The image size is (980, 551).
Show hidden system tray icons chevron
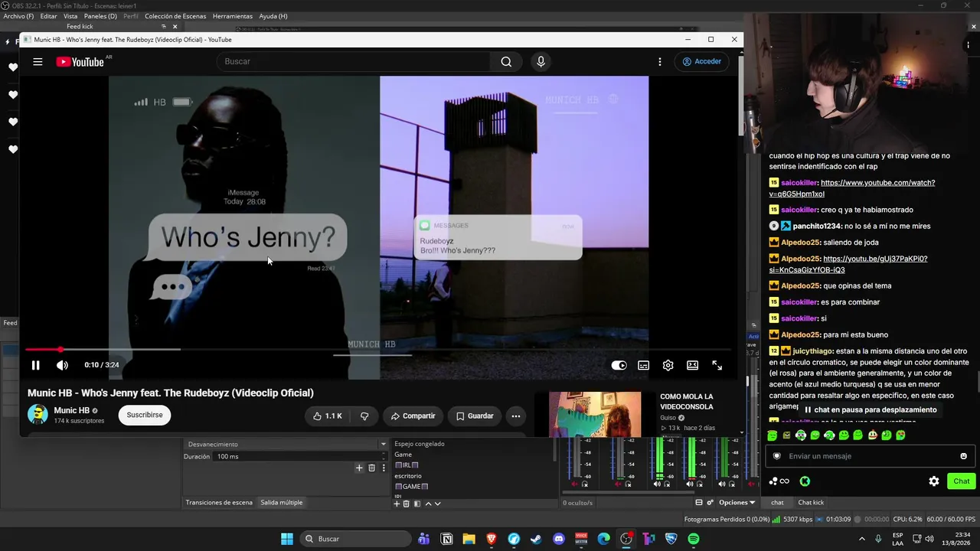[861, 539]
